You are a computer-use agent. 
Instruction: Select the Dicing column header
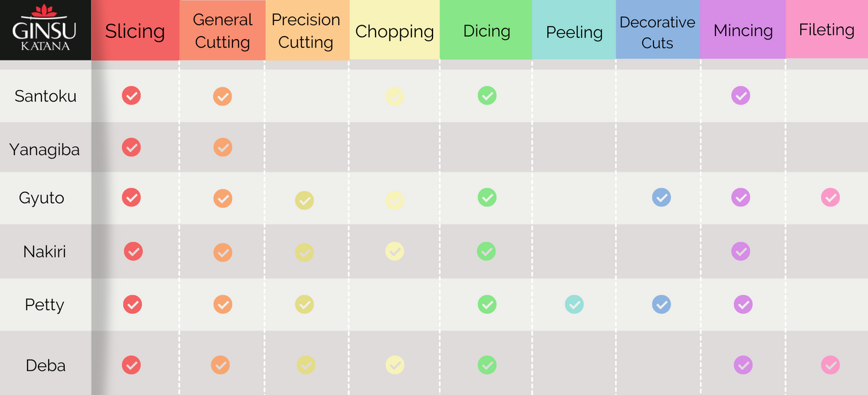click(487, 31)
